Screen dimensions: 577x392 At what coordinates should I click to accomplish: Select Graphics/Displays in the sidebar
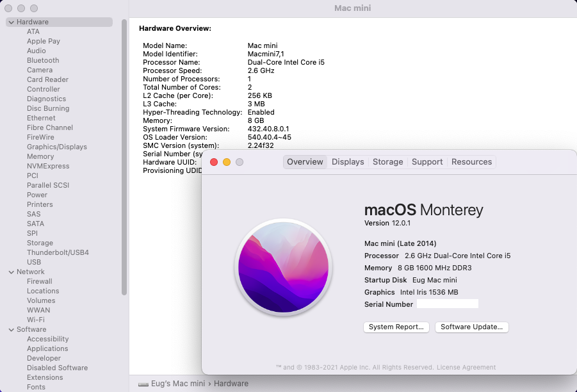(57, 147)
